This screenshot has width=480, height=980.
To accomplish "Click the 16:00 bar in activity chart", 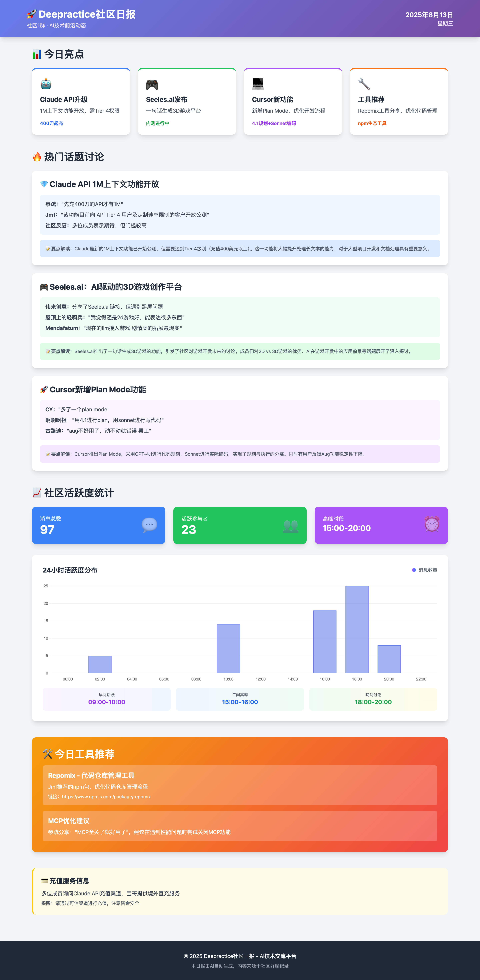I will click(x=325, y=642).
